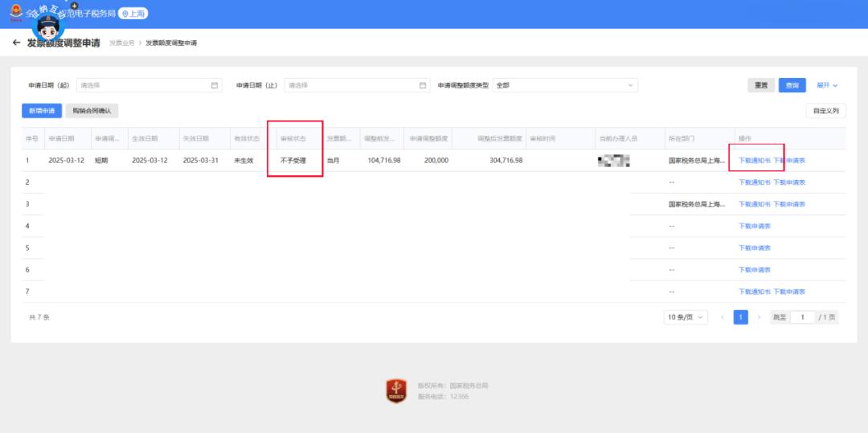
Task: Go back using the left arrow icon
Action: 17,43
